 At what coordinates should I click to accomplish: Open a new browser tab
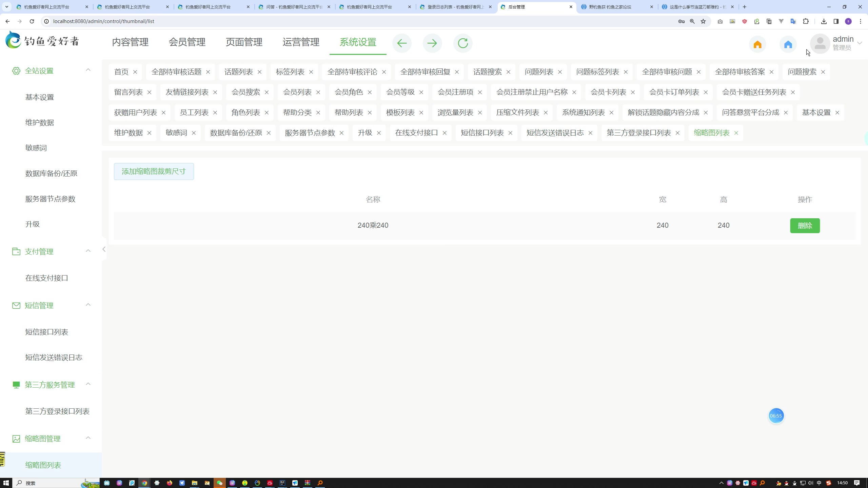(x=745, y=7)
